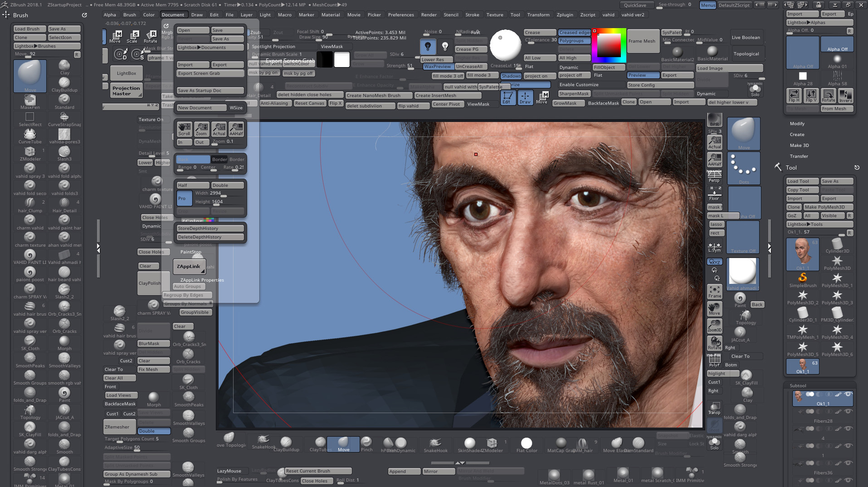Open the Preferences menu

(401, 15)
